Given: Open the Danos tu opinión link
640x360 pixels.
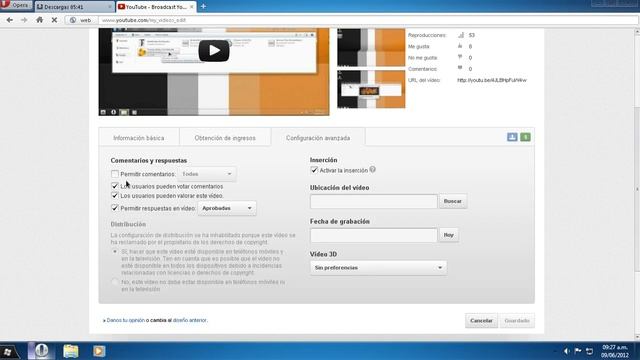Looking at the screenshot, I should click(126, 320).
